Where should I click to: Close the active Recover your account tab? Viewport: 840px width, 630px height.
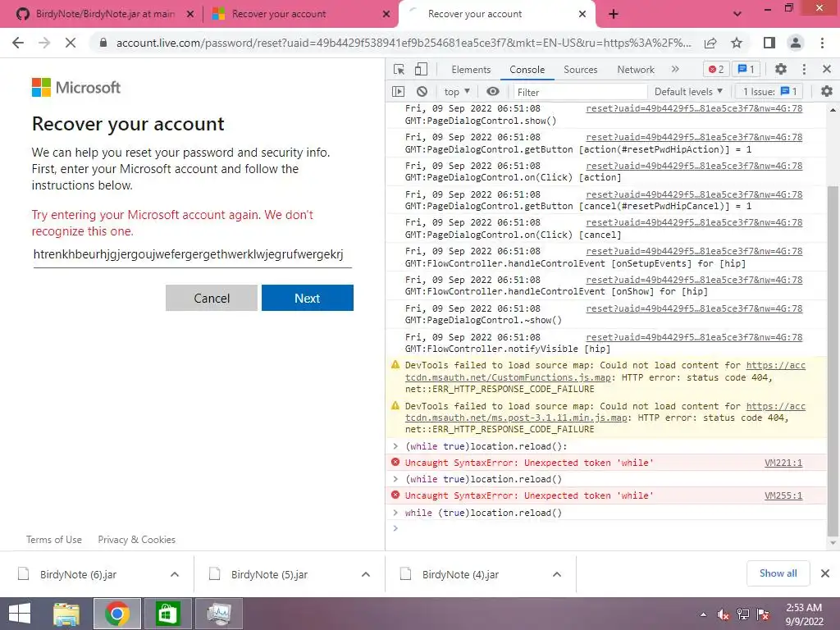pyautogui.click(x=582, y=14)
